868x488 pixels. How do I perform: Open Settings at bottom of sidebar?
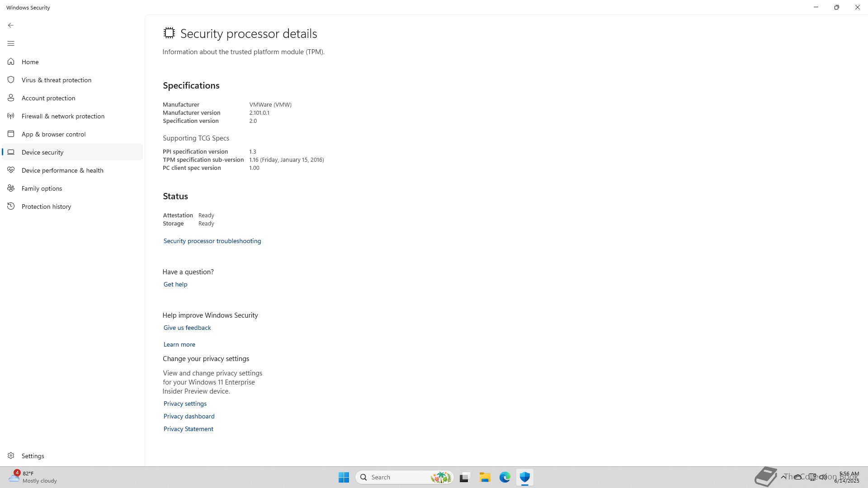click(x=33, y=456)
